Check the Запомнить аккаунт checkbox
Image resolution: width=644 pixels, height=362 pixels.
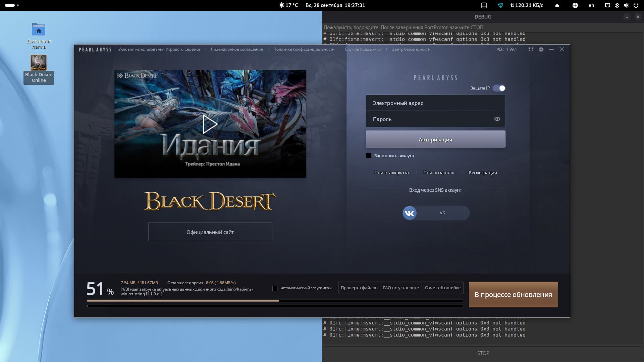pos(369,156)
